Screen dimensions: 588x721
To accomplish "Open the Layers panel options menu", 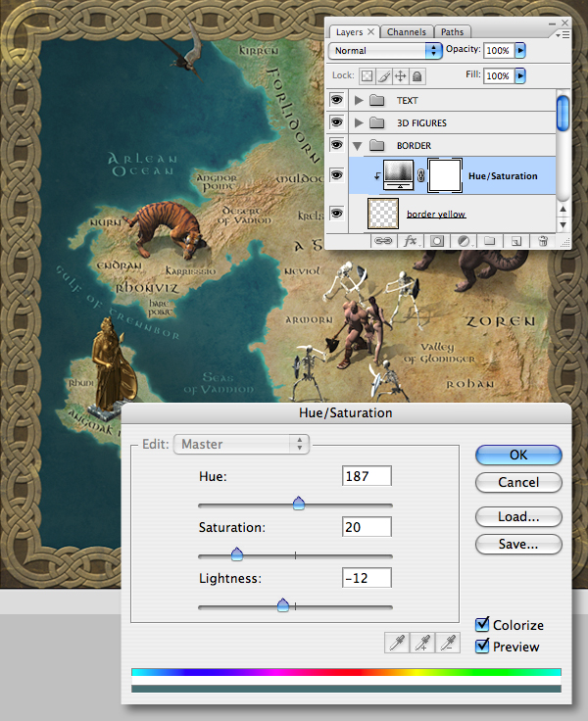I will click(x=563, y=35).
